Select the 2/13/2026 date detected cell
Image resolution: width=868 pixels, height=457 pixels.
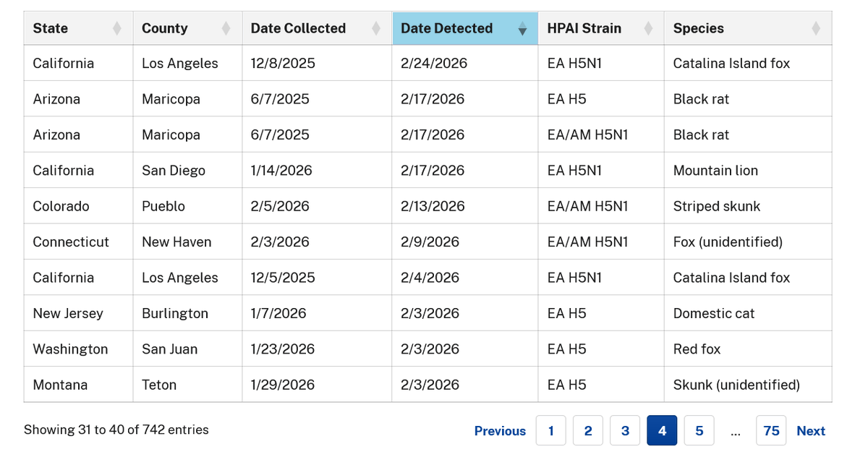(x=465, y=206)
